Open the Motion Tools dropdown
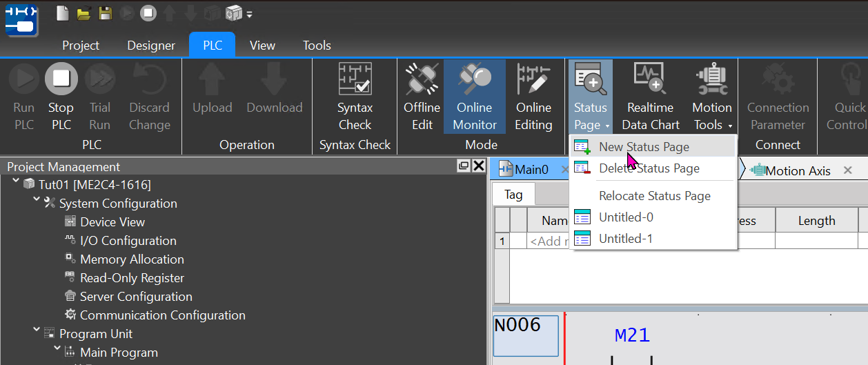This screenshot has height=365, width=868. point(711,97)
